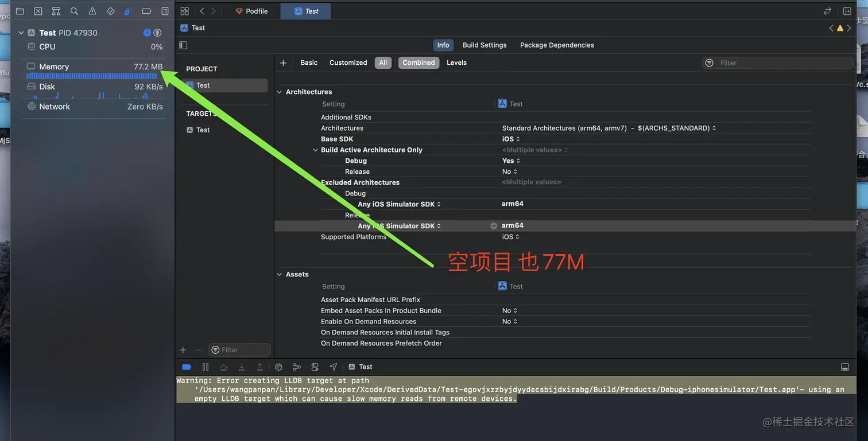
Task: Open the Network gauge report
Action: pos(95,107)
